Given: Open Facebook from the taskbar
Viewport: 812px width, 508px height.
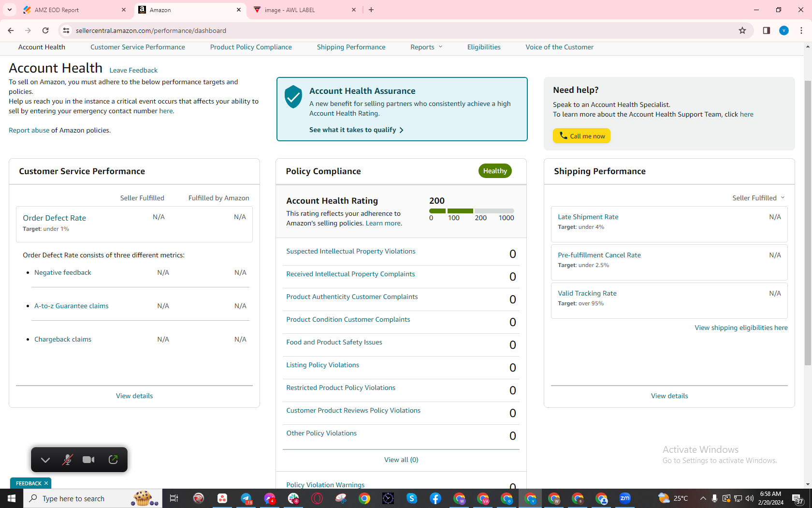Looking at the screenshot, I should (x=435, y=498).
